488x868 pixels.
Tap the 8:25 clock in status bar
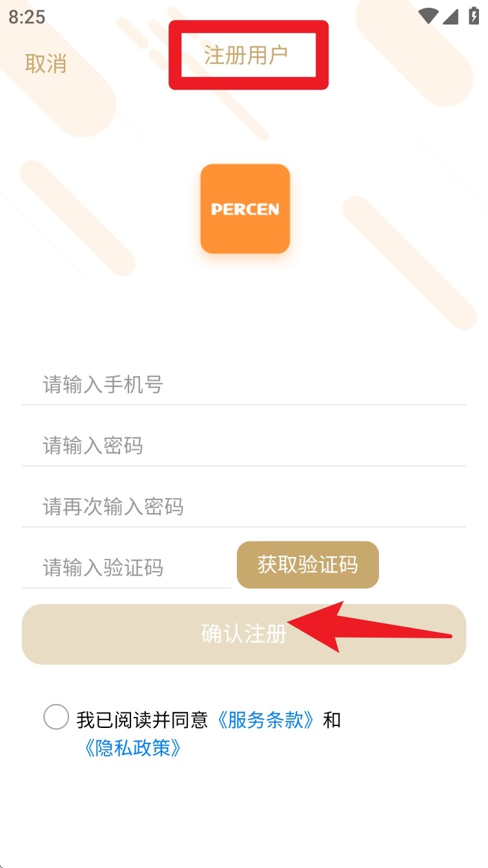pos(26,17)
